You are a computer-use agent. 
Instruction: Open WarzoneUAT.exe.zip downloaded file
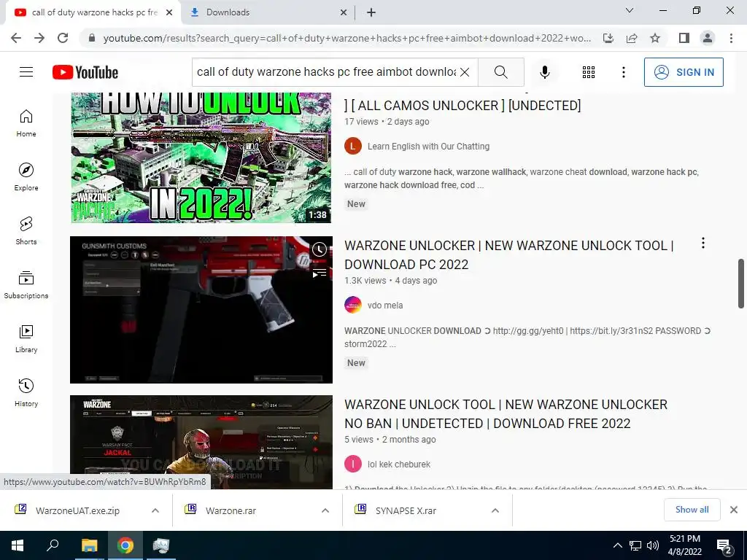[x=76, y=510]
